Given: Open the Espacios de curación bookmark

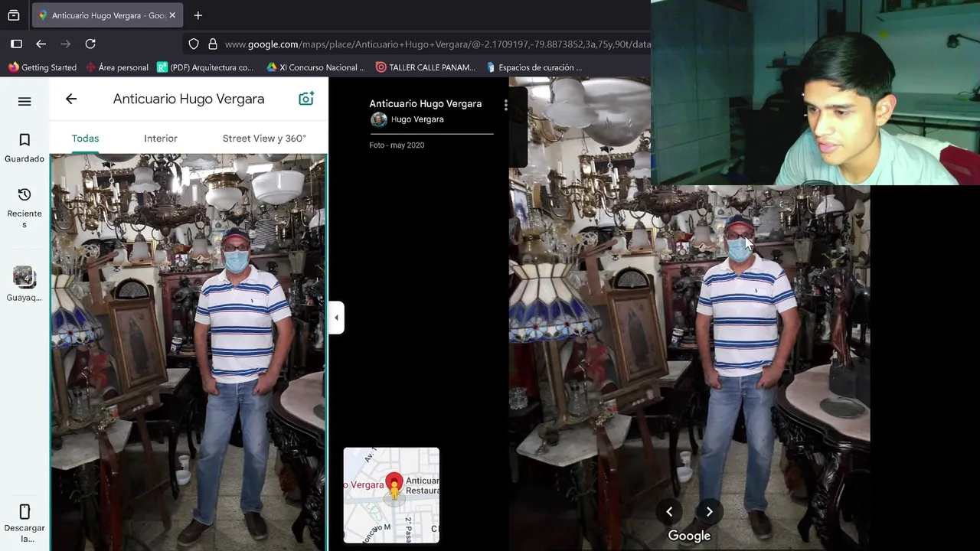Looking at the screenshot, I should 534,67.
